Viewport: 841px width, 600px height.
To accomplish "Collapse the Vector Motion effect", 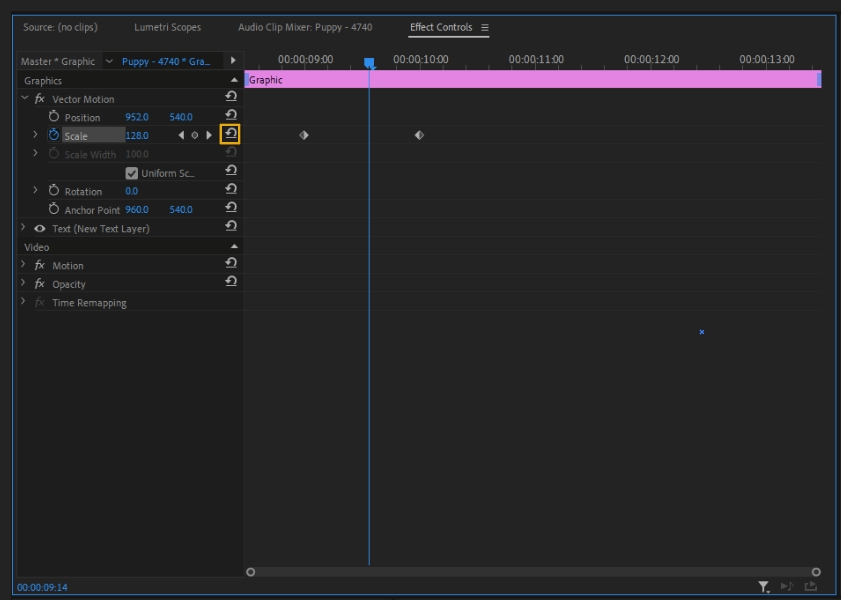I will coord(25,98).
